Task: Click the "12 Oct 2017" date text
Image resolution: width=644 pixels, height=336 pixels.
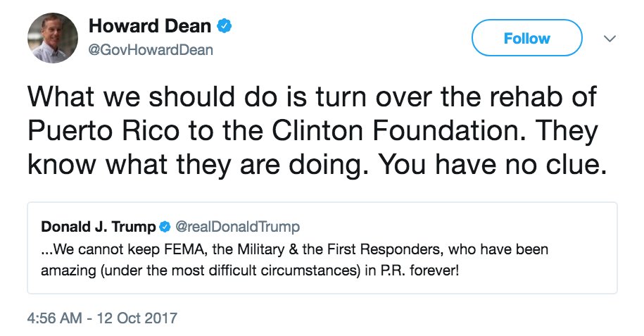Action: coord(139,318)
